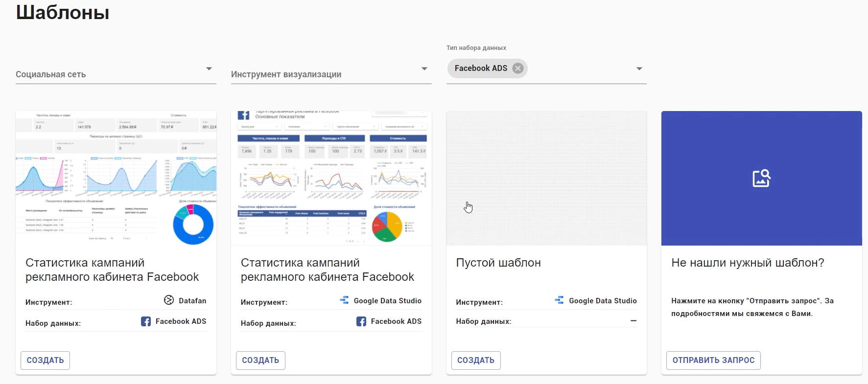
Task: Click Google Data Studio icon in Facebook card
Action: point(344,300)
